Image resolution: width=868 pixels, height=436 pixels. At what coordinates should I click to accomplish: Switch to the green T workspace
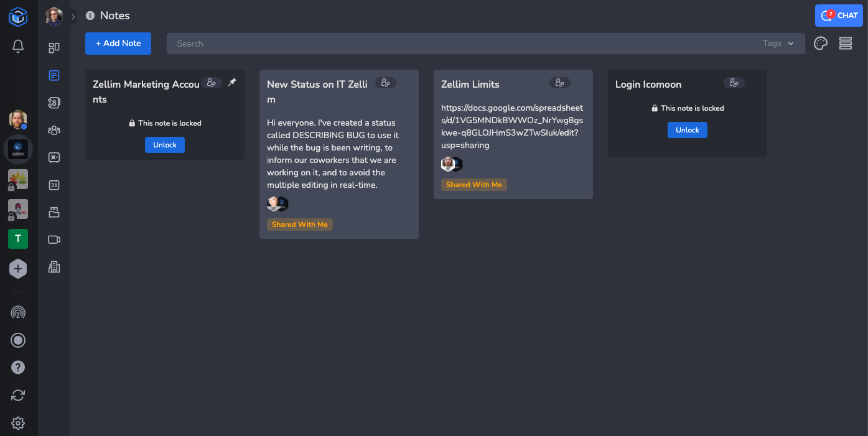18,239
